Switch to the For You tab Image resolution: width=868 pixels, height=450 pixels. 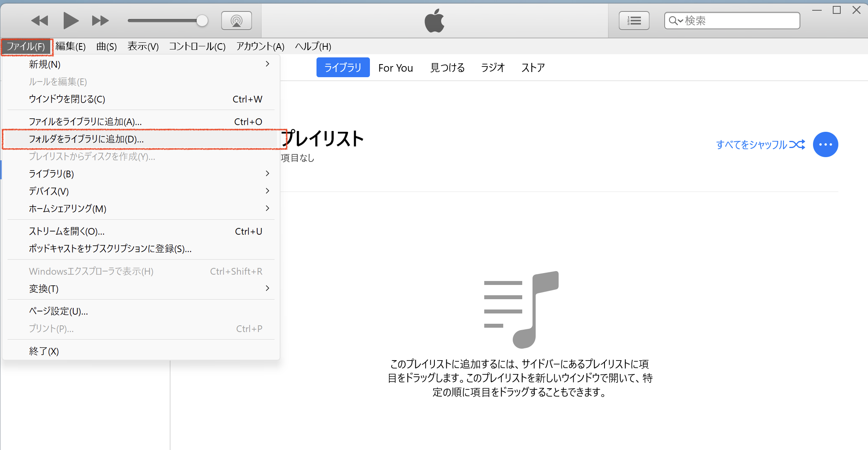395,68
